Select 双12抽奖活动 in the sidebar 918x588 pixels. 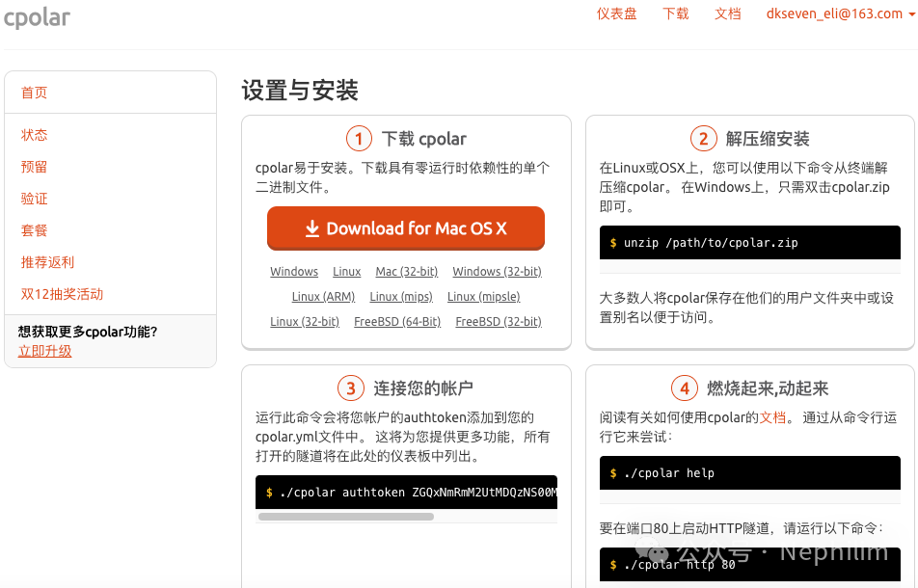point(62,294)
